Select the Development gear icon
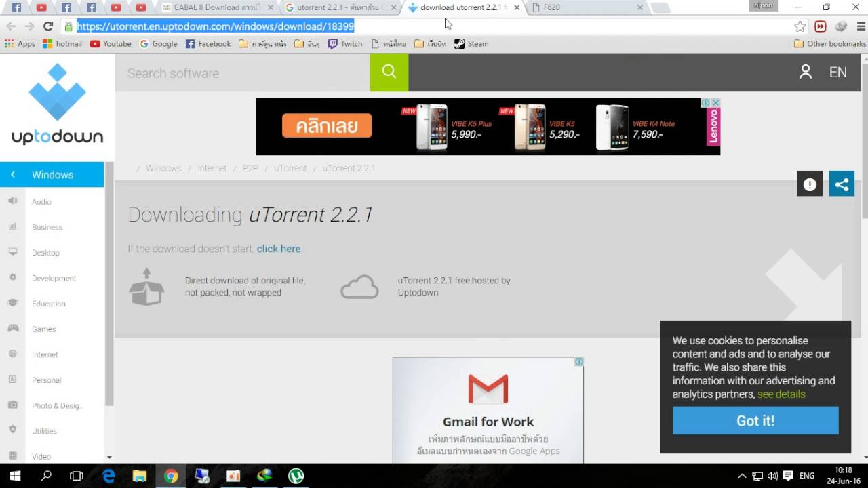The image size is (868, 488). tap(12, 278)
